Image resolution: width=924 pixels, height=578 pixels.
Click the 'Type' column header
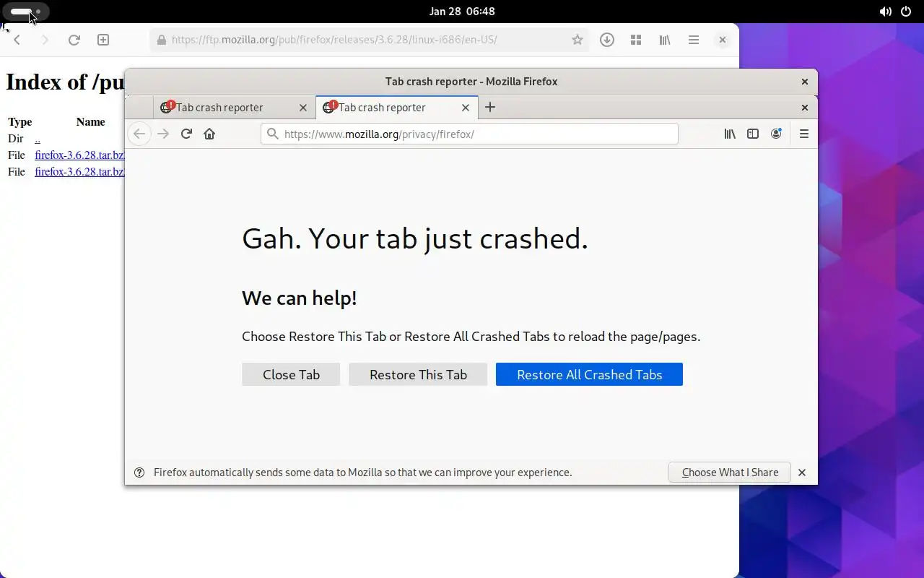point(20,121)
